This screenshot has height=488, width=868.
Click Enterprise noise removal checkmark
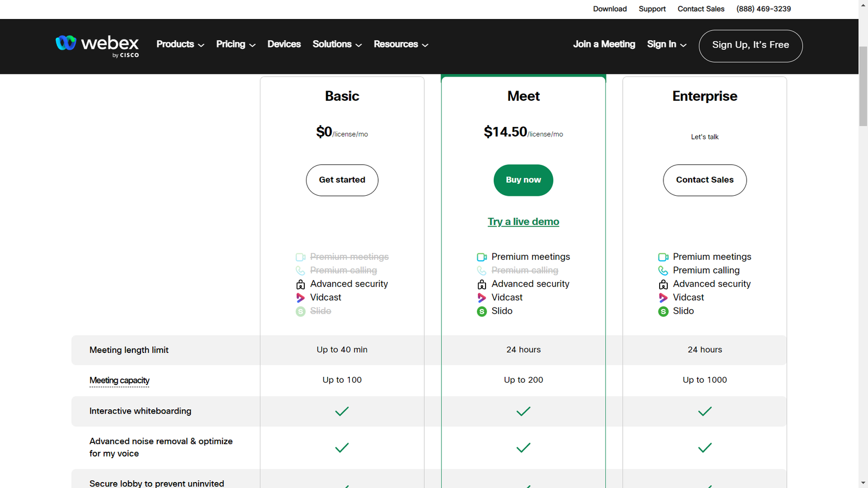pos(705,448)
